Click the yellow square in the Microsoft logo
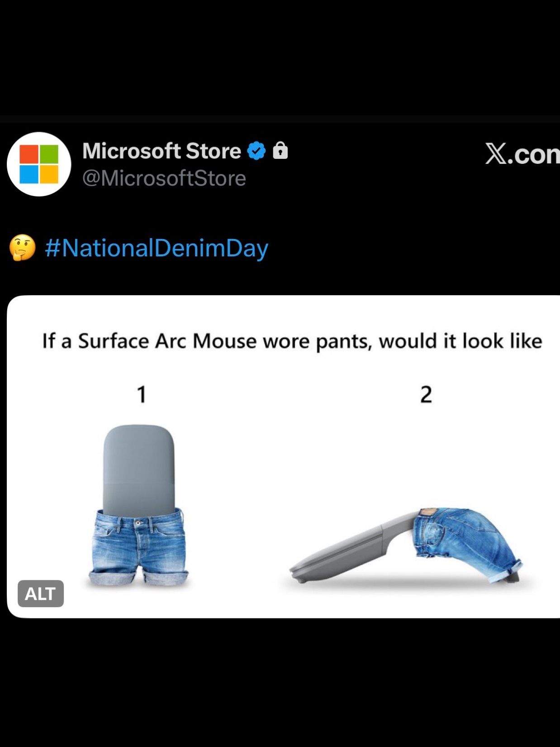The width and height of the screenshot is (560, 747). (x=49, y=174)
